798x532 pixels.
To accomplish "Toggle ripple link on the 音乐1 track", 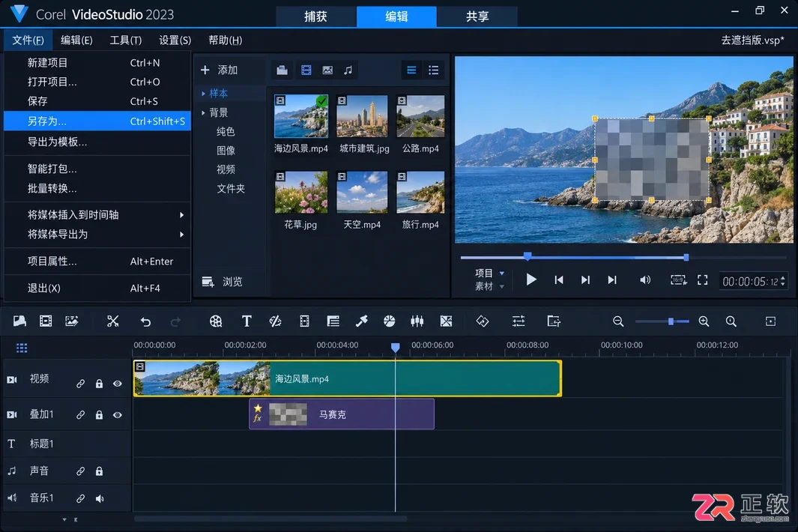I will [x=80, y=498].
